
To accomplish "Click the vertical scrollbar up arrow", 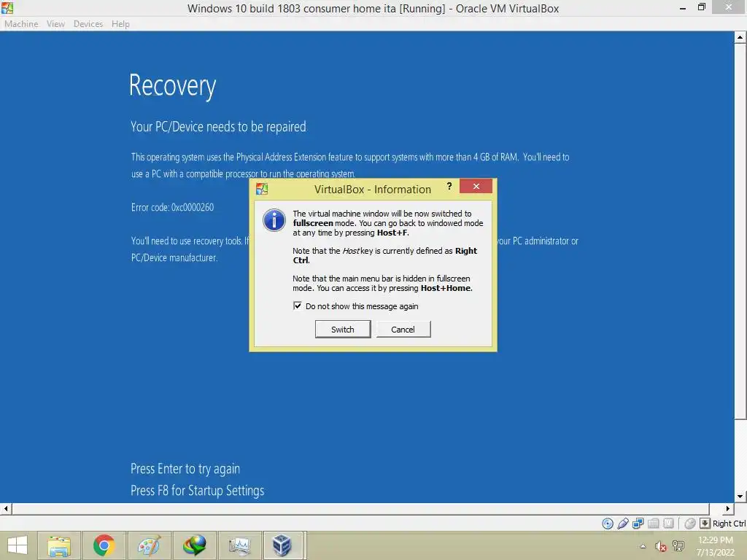I will click(x=740, y=37).
